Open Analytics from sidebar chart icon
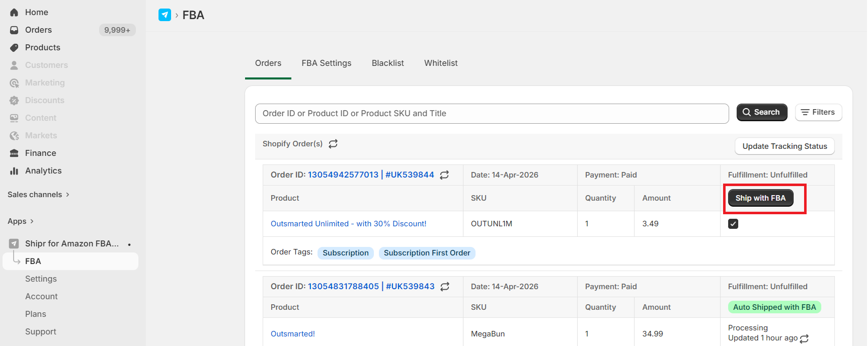 (x=14, y=171)
